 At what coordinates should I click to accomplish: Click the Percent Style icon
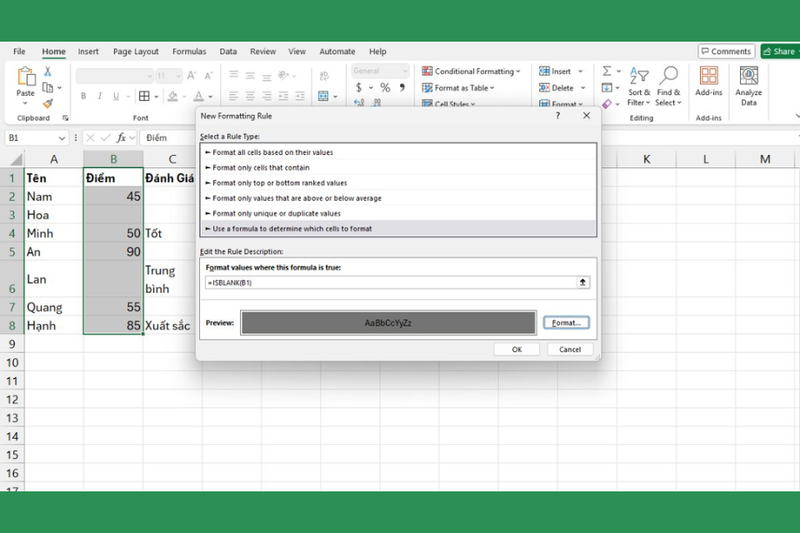(x=385, y=88)
